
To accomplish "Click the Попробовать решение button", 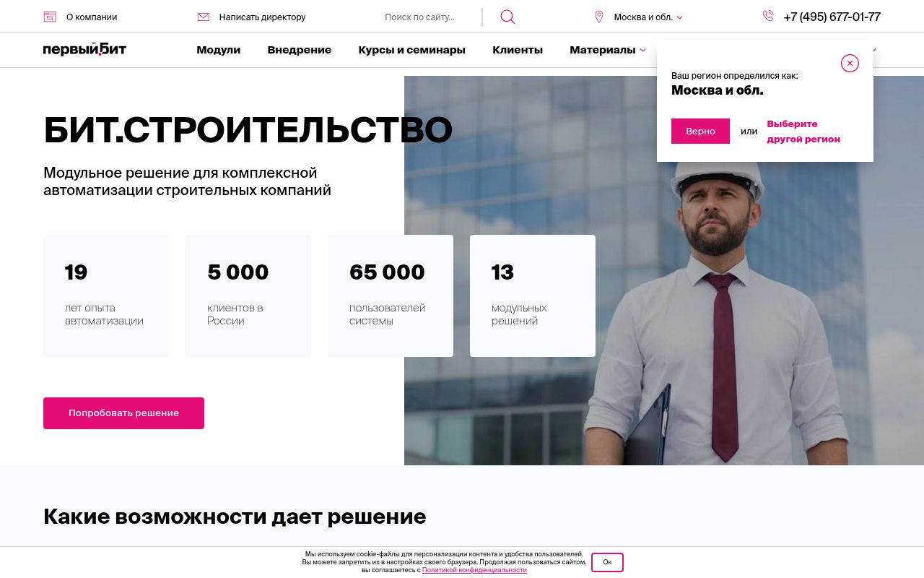I will click(123, 413).
